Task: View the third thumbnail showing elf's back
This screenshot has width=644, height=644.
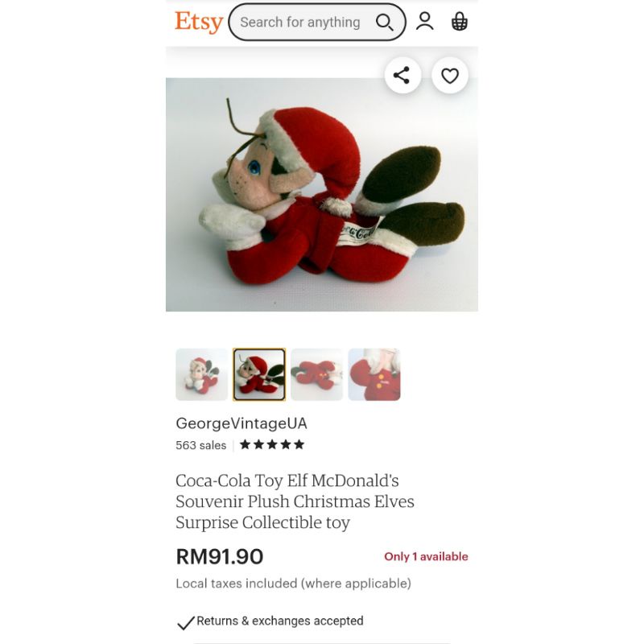Action: (x=316, y=374)
